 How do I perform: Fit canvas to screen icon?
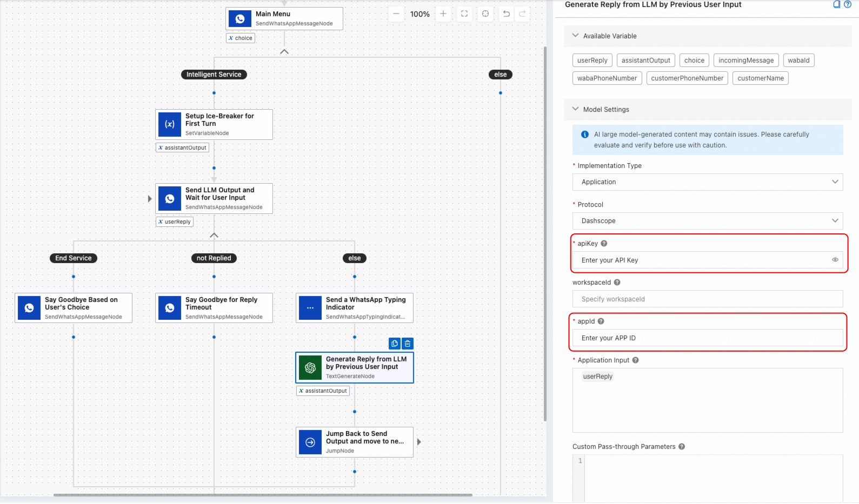pos(464,14)
